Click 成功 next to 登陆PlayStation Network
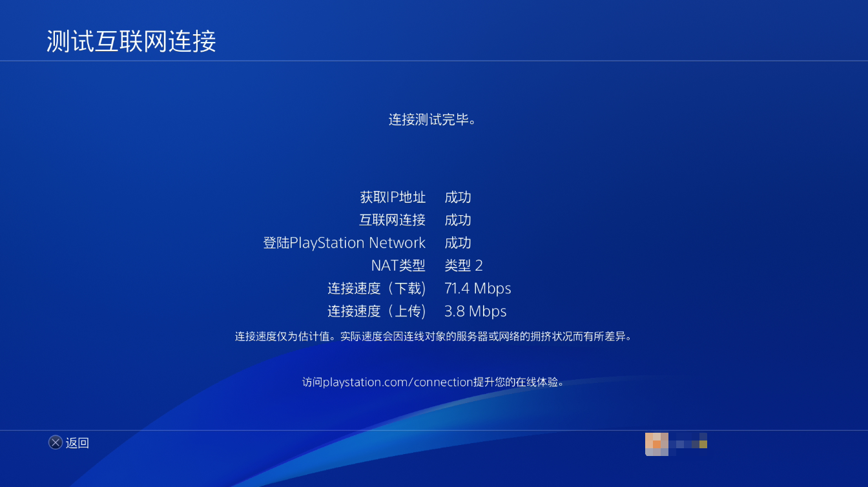 click(x=458, y=243)
